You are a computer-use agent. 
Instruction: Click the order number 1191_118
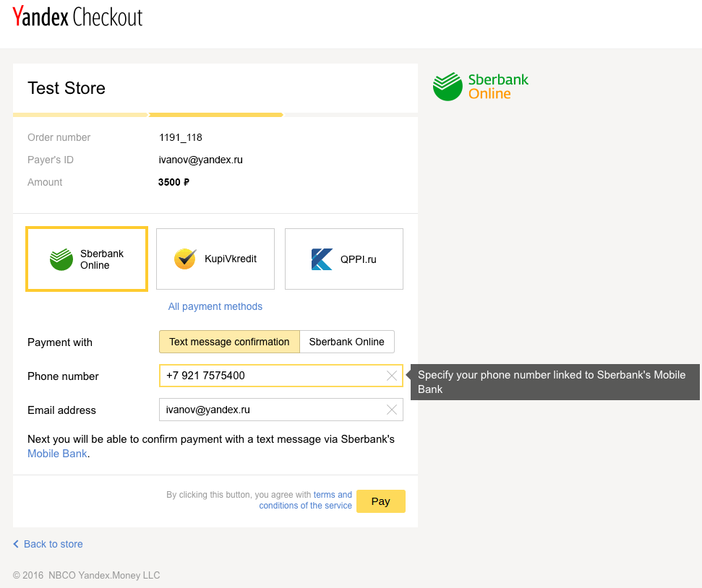tap(181, 137)
